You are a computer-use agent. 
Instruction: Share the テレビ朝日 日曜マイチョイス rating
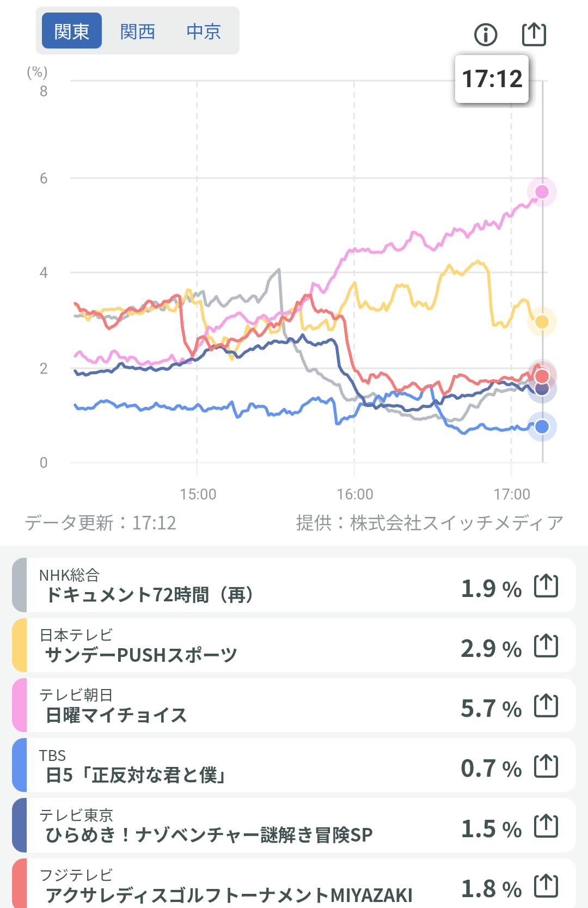pos(546,706)
